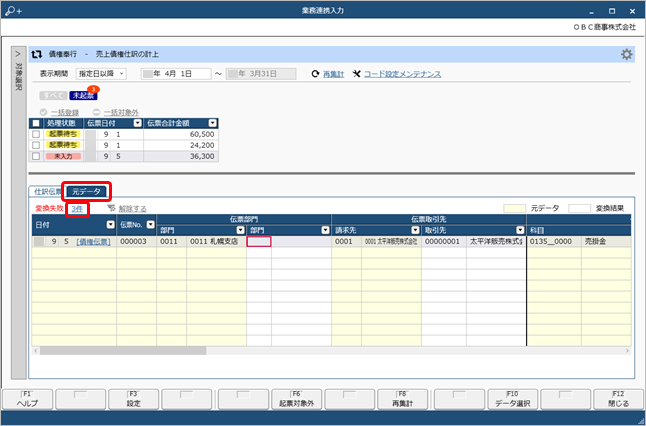Click the wrench icon beside コード設定メンテナンス
This screenshot has width=646, height=426.
(356, 74)
